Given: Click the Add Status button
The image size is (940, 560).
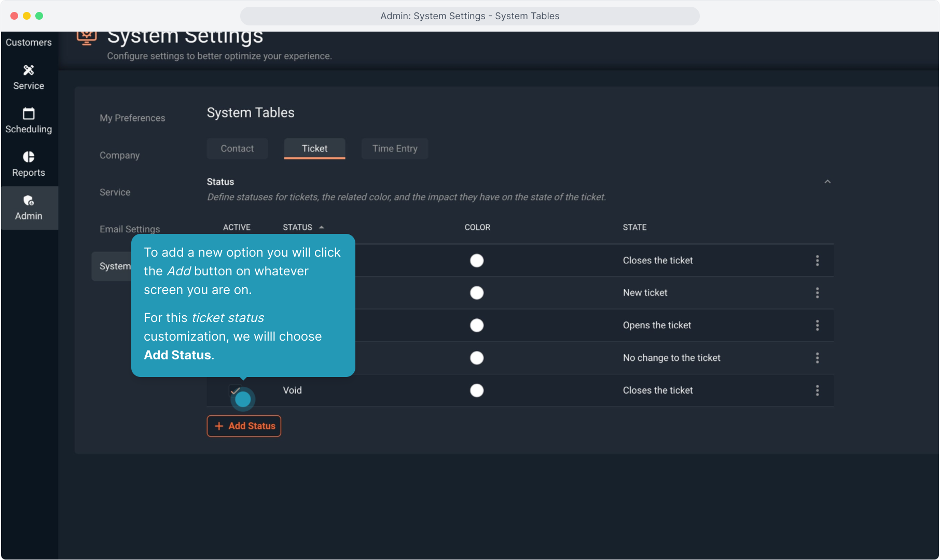Looking at the screenshot, I should pos(244,426).
